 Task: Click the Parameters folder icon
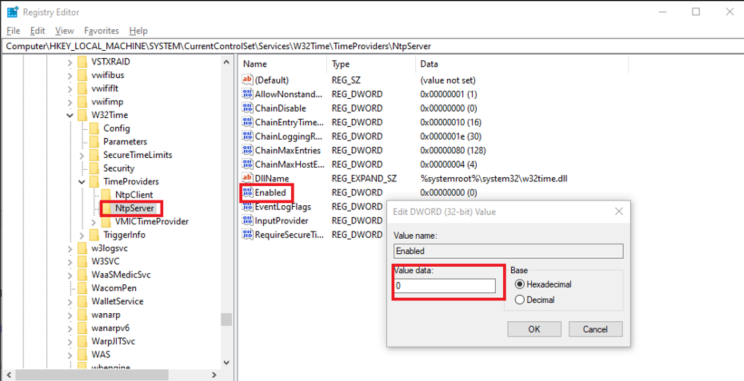click(x=94, y=141)
